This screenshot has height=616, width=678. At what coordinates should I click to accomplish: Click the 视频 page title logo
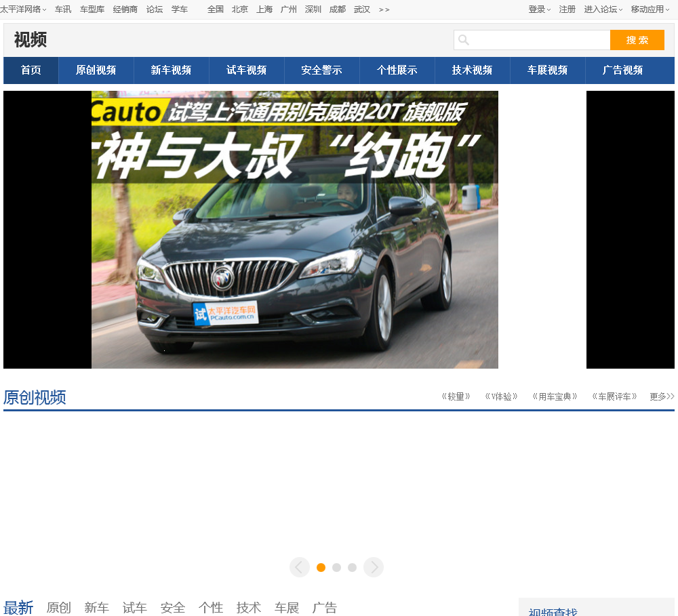[x=31, y=40]
